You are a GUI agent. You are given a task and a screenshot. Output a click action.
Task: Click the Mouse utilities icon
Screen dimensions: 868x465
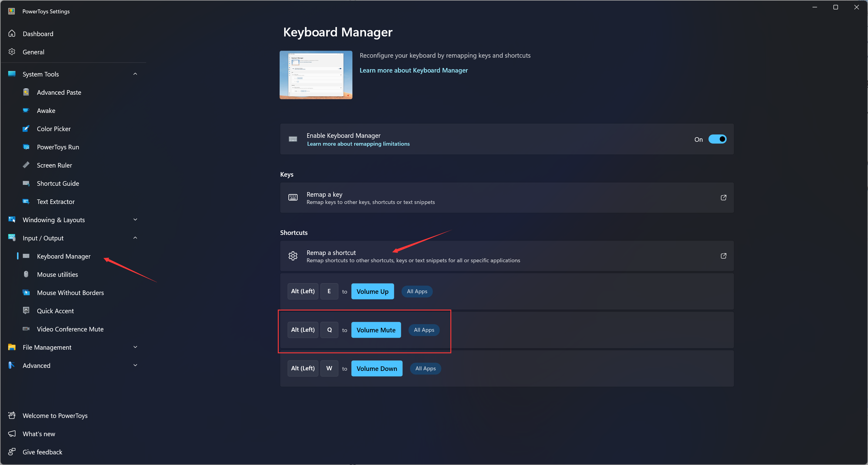point(26,274)
